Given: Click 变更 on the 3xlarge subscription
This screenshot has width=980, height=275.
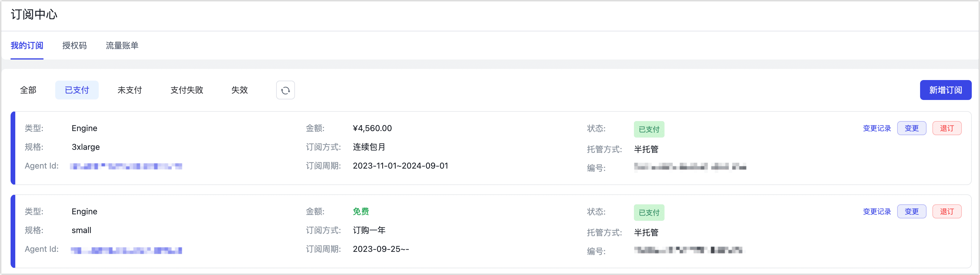Looking at the screenshot, I should point(912,128).
